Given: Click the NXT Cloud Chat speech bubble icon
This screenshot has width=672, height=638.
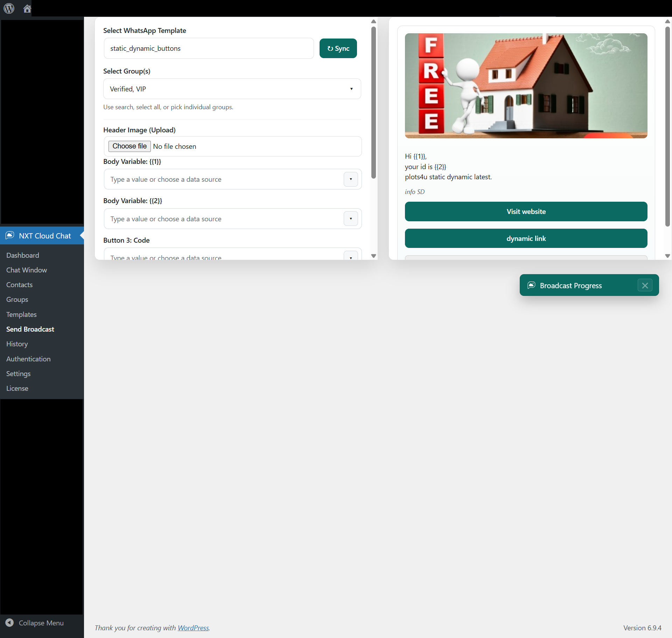Looking at the screenshot, I should (10, 236).
